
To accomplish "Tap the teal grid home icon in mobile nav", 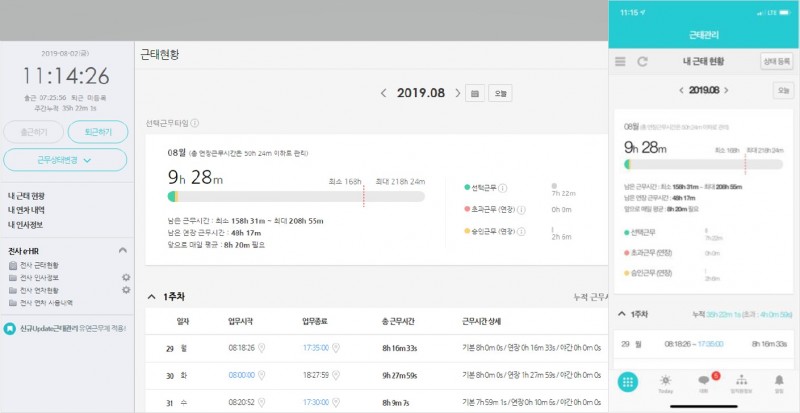I will [627, 382].
